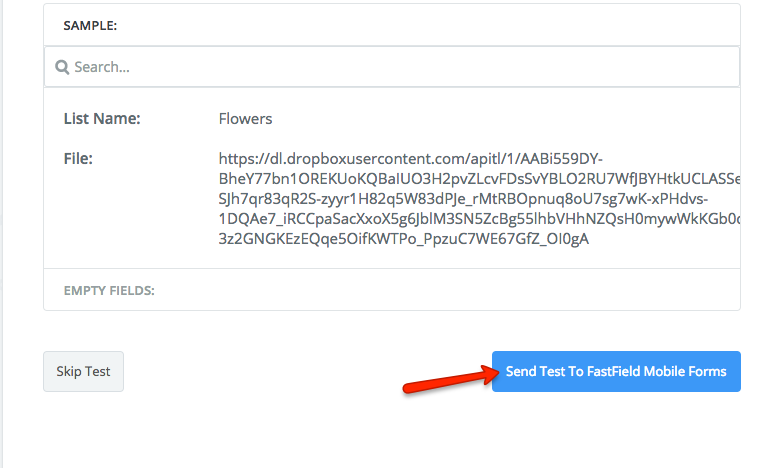
Task: Select the File field label
Action: tap(78, 158)
